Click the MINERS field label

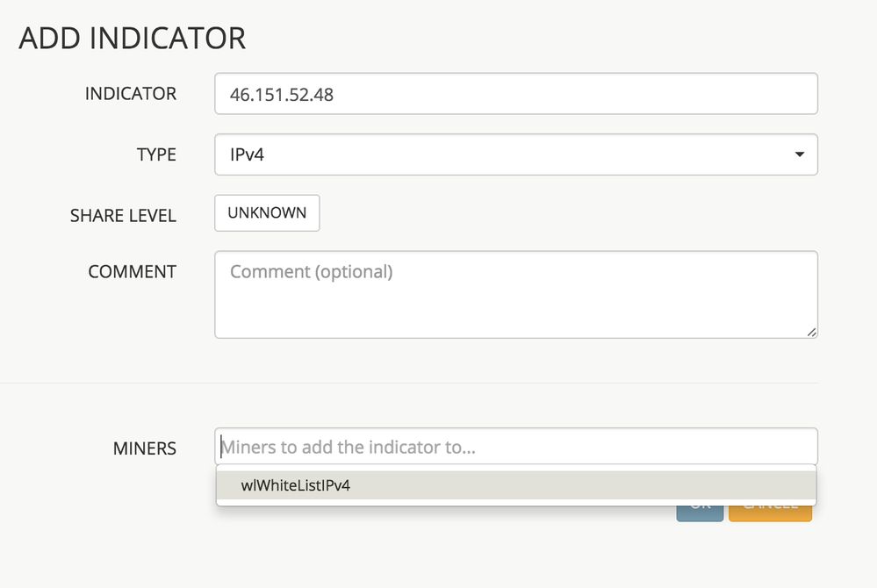(145, 448)
